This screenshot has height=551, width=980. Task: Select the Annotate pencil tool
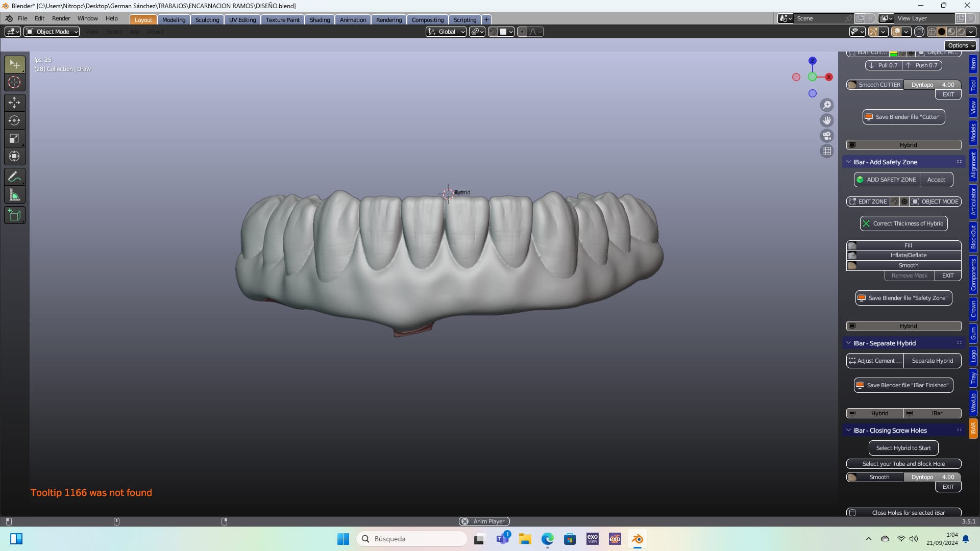point(14,177)
